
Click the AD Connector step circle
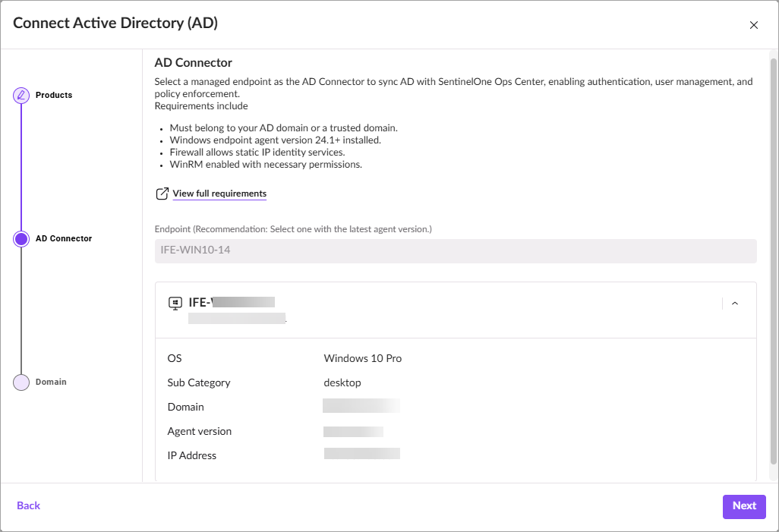21,239
